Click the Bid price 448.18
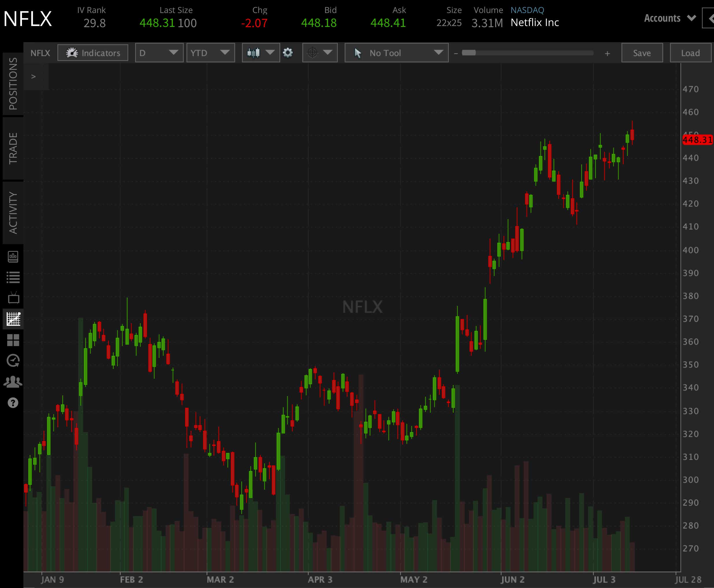 coord(319,23)
